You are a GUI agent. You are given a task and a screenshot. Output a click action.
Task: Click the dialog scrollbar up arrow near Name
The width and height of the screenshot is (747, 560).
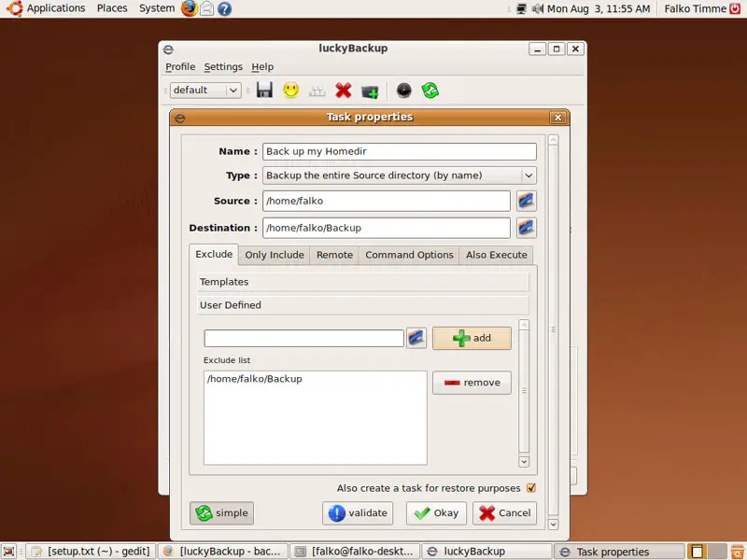[x=553, y=140]
